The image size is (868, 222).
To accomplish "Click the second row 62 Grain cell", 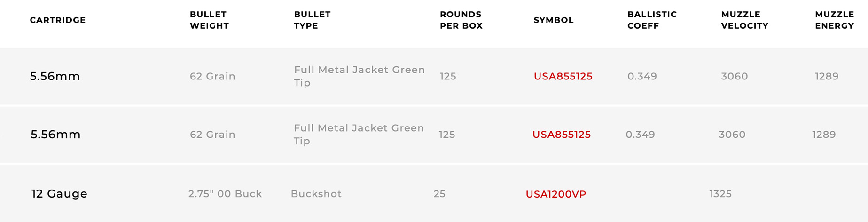I will pos(212,135).
